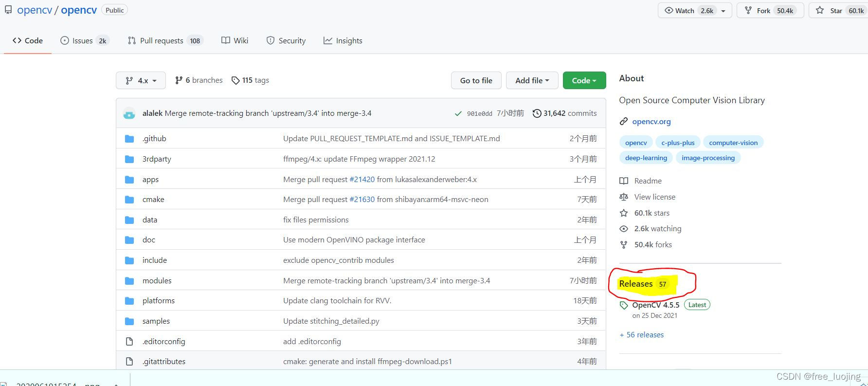Click the green commit status checkmark
Viewport: 868px width, 386px height.
point(458,113)
